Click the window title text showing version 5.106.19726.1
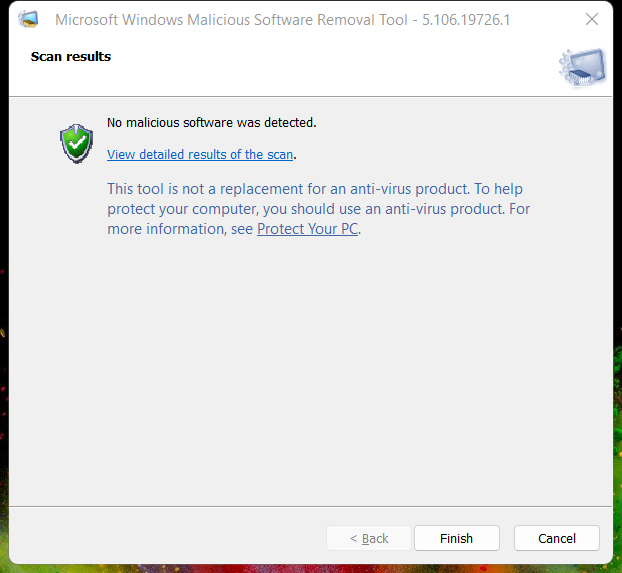 pos(282,20)
